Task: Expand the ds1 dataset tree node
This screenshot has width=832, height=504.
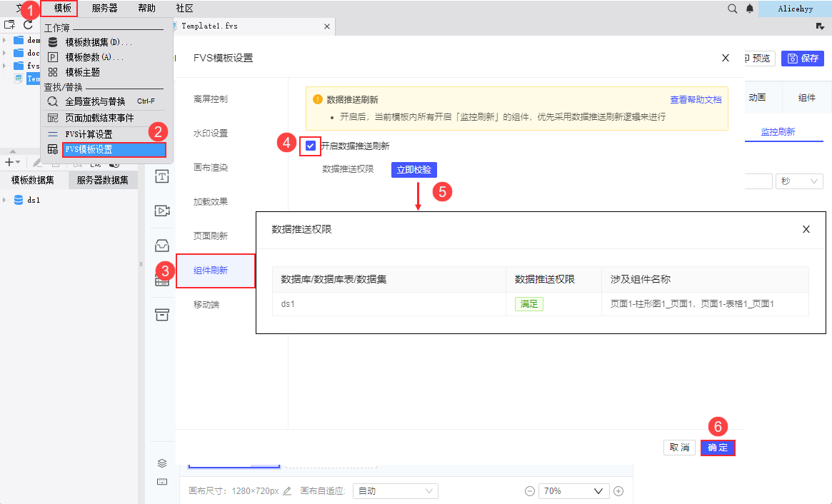Action: point(4,200)
